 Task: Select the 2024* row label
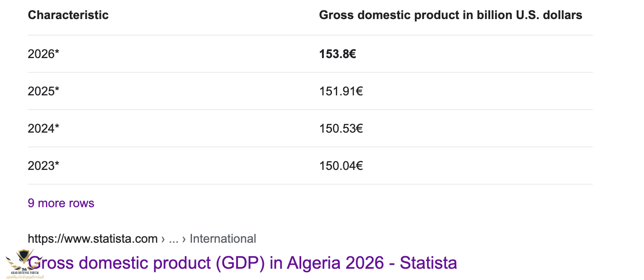point(43,129)
